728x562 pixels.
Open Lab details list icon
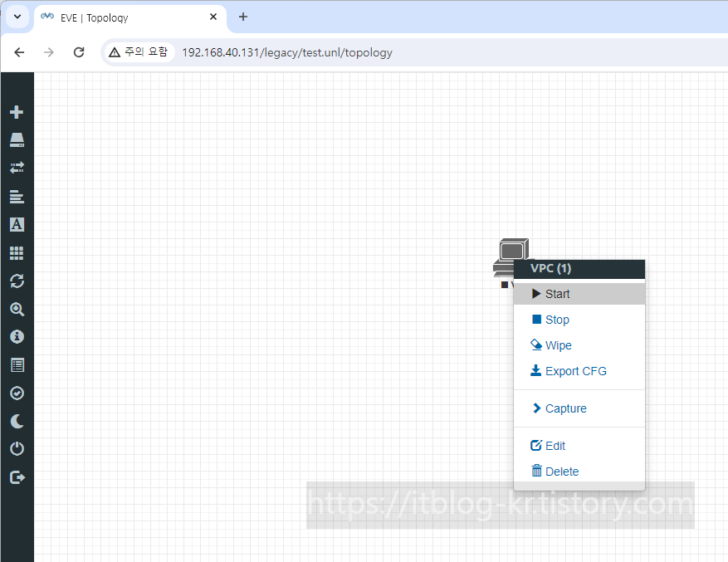click(17, 365)
